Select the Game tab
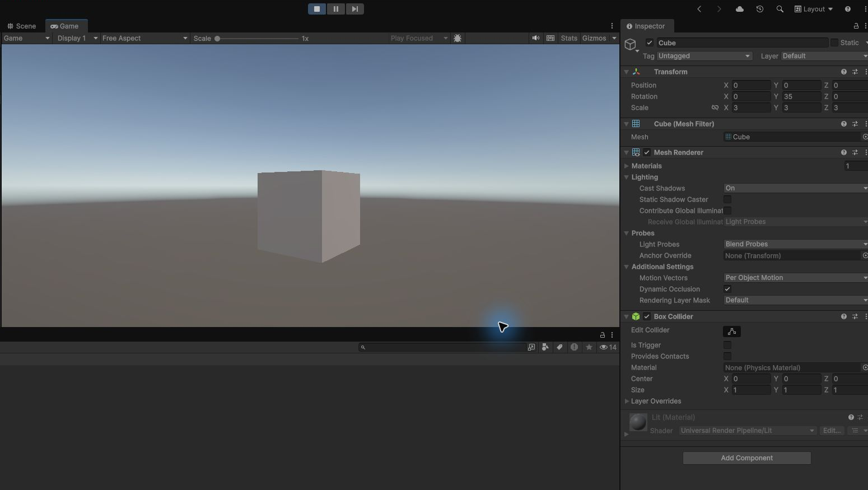 point(65,26)
